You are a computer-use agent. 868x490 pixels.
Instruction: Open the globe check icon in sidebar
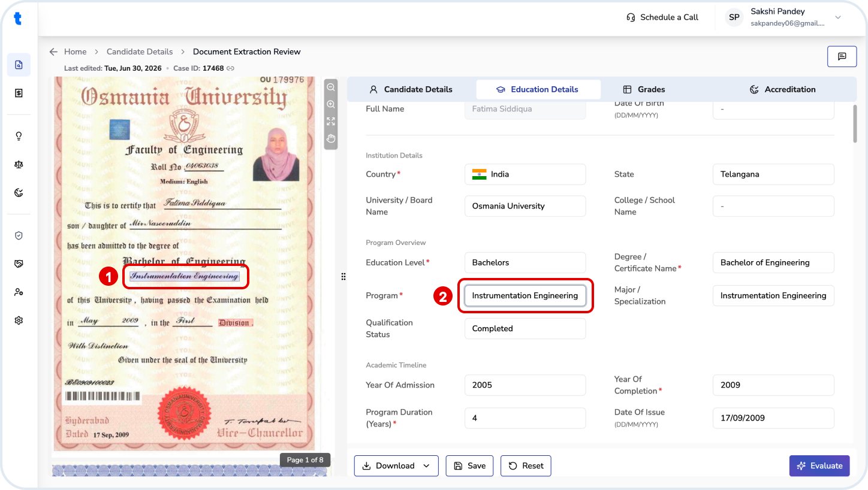19,192
